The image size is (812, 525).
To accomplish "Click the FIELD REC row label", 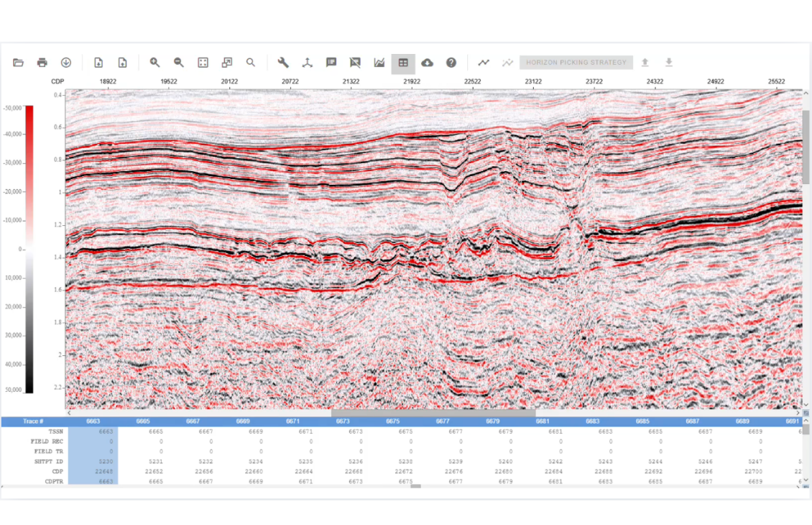I will [x=47, y=442].
